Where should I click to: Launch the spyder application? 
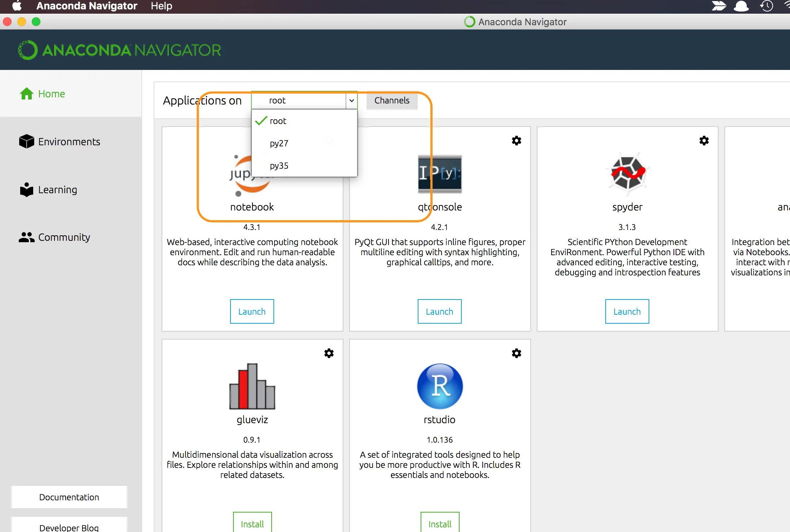(627, 311)
